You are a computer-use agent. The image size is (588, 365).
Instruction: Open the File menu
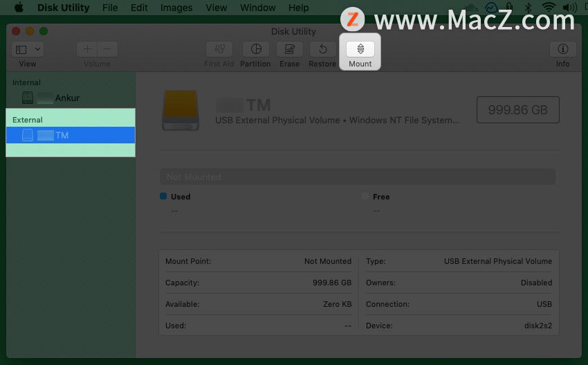coord(110,8)
